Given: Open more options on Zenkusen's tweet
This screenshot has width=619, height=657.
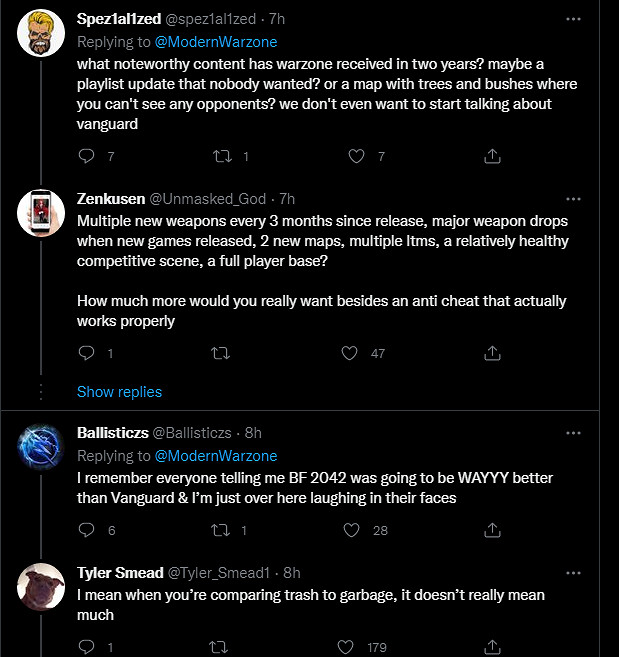Looking at the screenshot, I should point(573,199).
